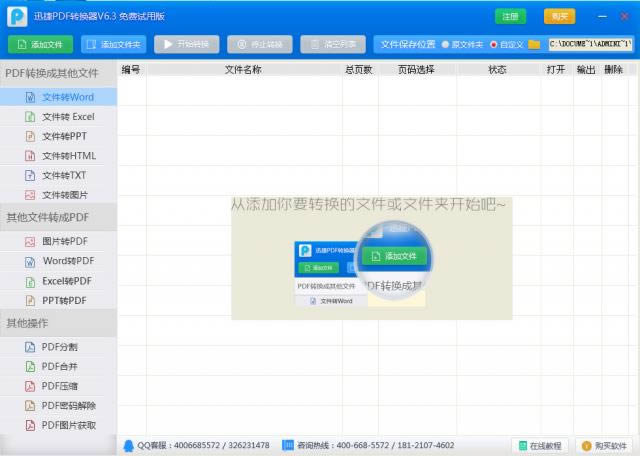
Task: Close the PDF converter window
Action: (624, 17)
